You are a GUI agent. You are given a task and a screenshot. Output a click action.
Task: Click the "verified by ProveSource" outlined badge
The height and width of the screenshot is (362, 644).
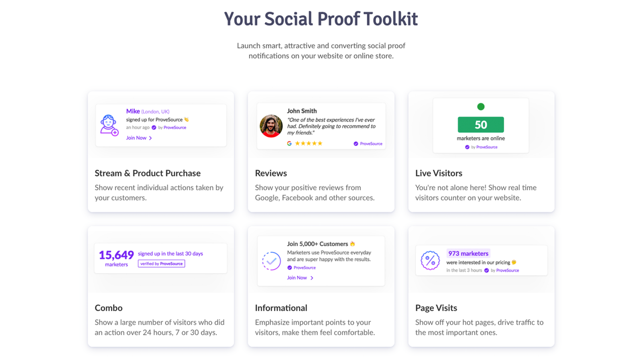point(162,263)
